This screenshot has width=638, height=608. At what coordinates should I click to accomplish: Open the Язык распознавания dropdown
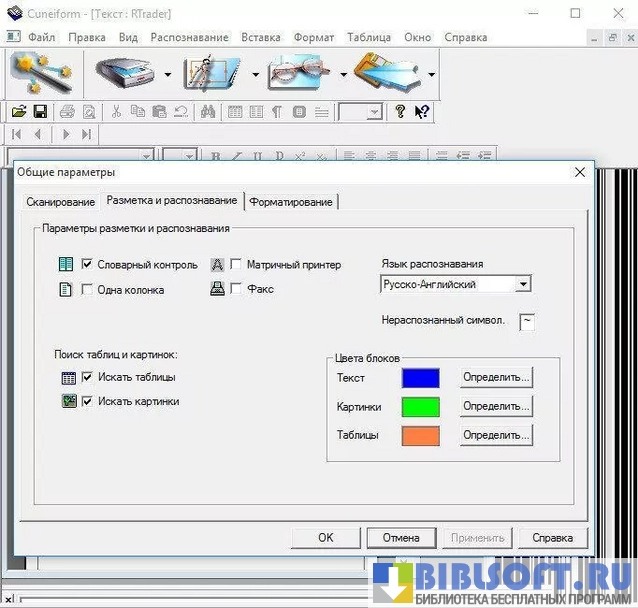point(522,284)
